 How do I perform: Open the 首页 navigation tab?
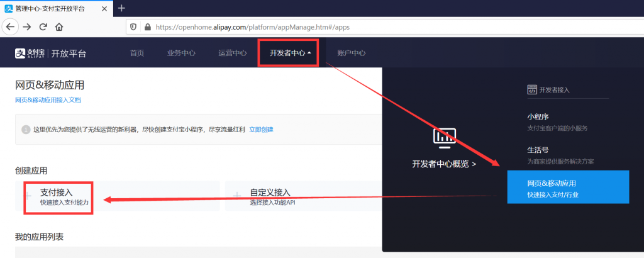coord(136,53)
